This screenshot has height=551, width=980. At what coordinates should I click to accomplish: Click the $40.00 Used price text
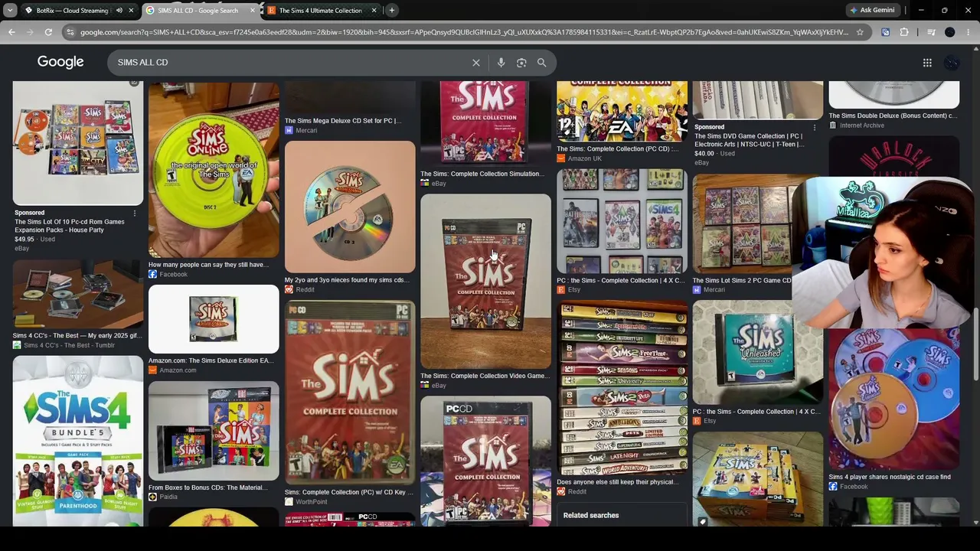[714, 154]
